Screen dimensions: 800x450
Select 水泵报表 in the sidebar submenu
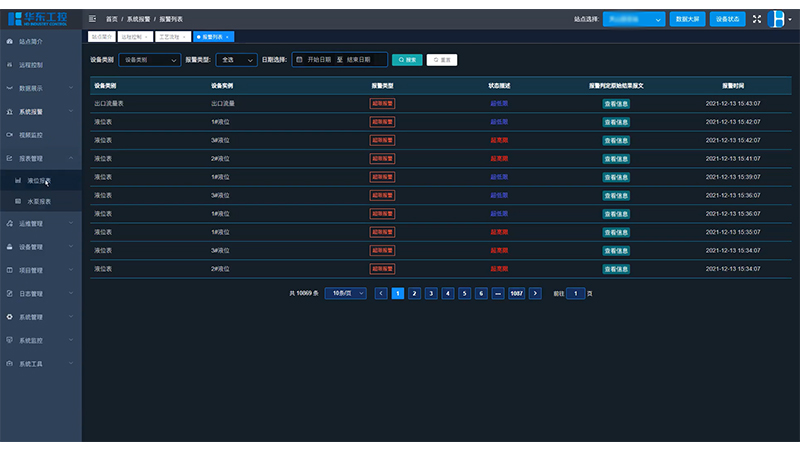(x=39, y=201)
